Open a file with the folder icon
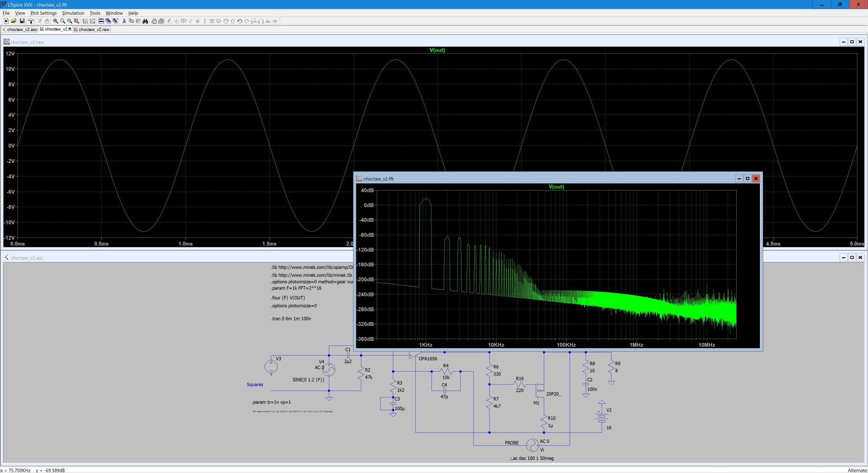This screenshot has width=868, height=473. pyautogui.click(x=14, y=21)
